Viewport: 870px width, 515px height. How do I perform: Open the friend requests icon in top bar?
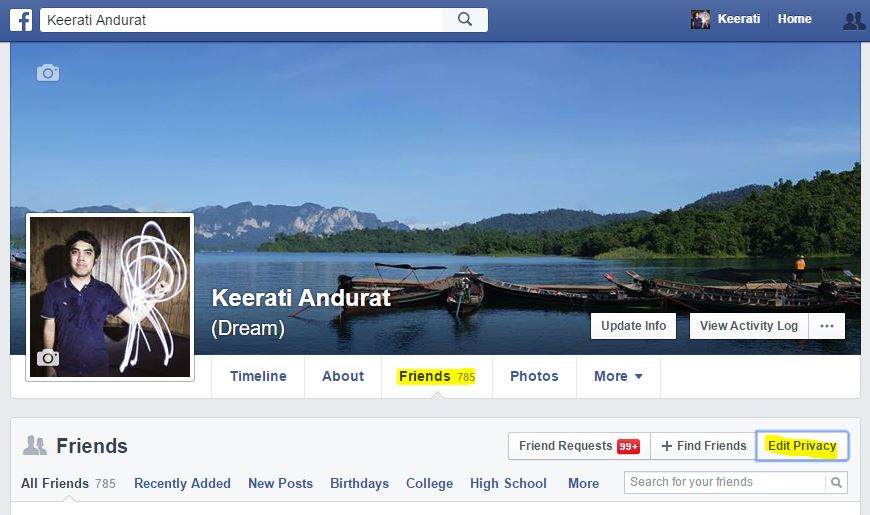853,20
